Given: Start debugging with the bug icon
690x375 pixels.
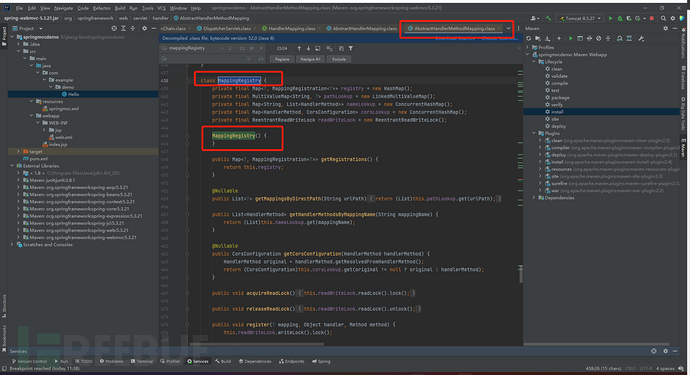Looking at the screenshot, I should point(620,18).
